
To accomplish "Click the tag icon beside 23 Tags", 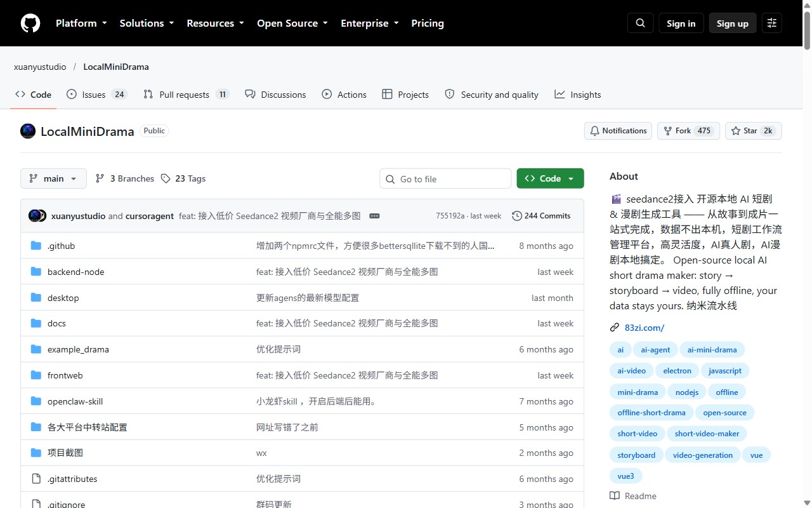I will [166, 178].
